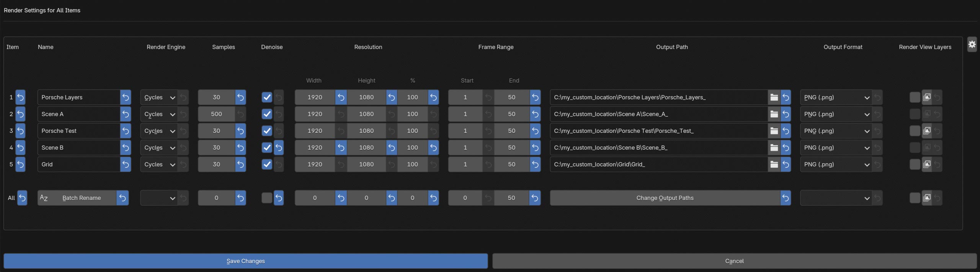Reset the Scene B denoise setting

(x=279, y=147)
